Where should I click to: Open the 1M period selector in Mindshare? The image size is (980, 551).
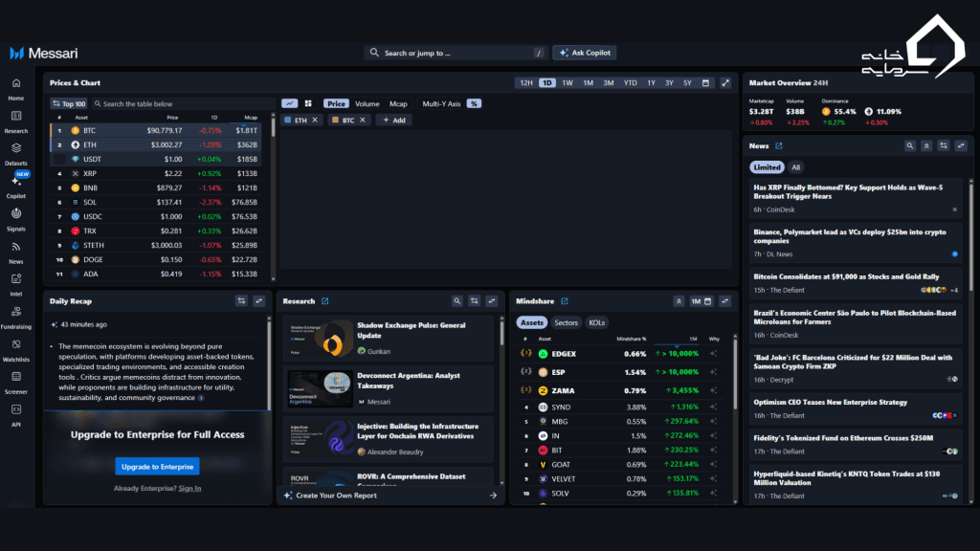pos(699,301)
